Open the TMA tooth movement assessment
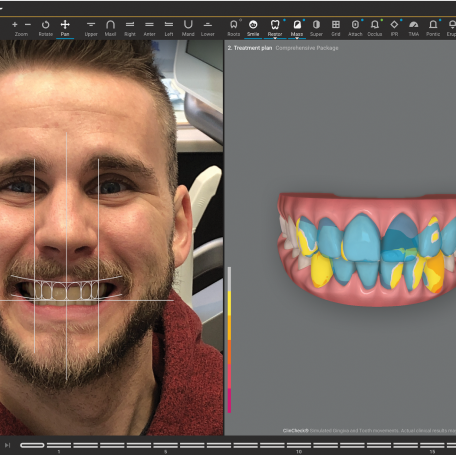 tap(414, 28)
